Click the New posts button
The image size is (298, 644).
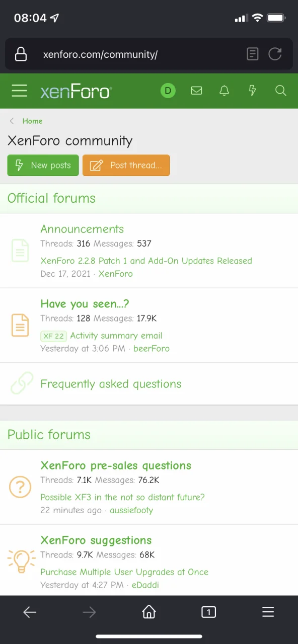[43, 166]
